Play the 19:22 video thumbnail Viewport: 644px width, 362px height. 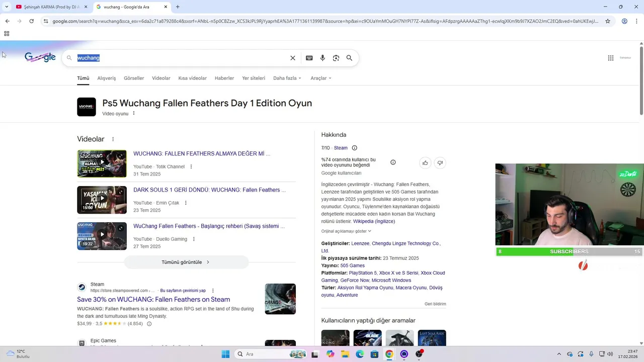click(102, 236)
